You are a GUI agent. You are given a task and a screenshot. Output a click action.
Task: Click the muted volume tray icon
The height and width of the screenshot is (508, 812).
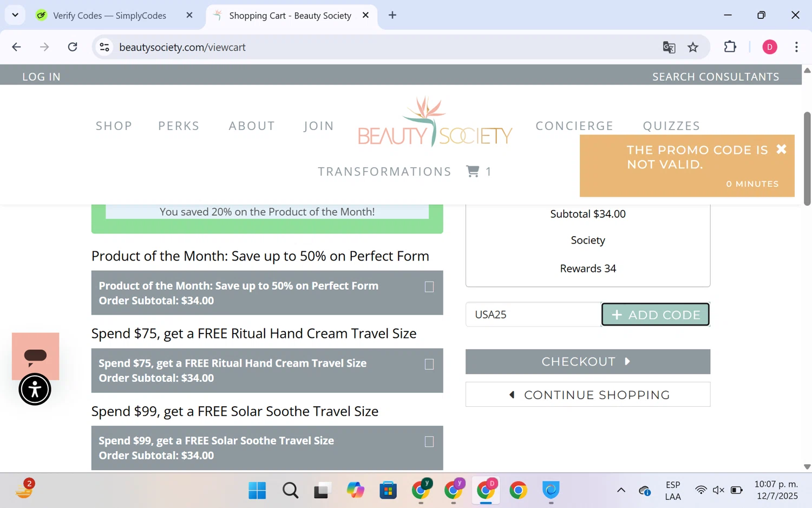(x=718, y=491)
